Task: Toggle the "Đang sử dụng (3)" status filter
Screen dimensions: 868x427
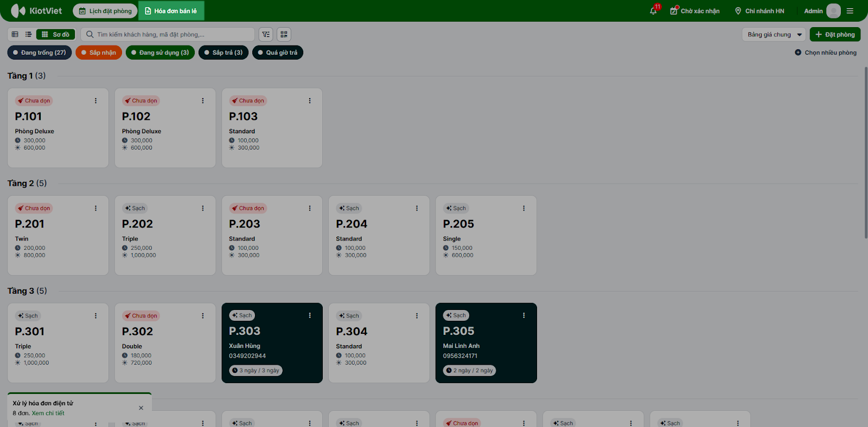Action: (x=160, y=53)
